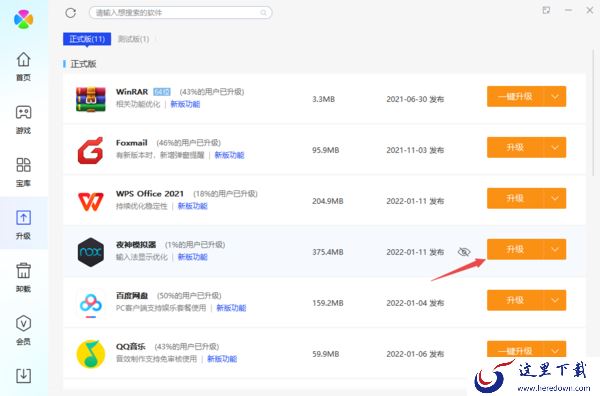This screenshot has width=600, height=396.
Task: Toggle ignore eye icon for 夜神模拟器
Action: pyautogui.click(x=464, y=252)
